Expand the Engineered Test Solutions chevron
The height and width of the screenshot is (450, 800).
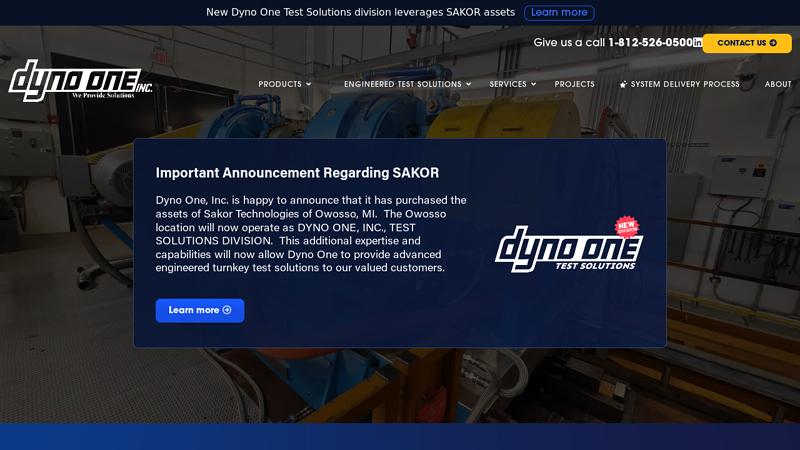point(468,85)
